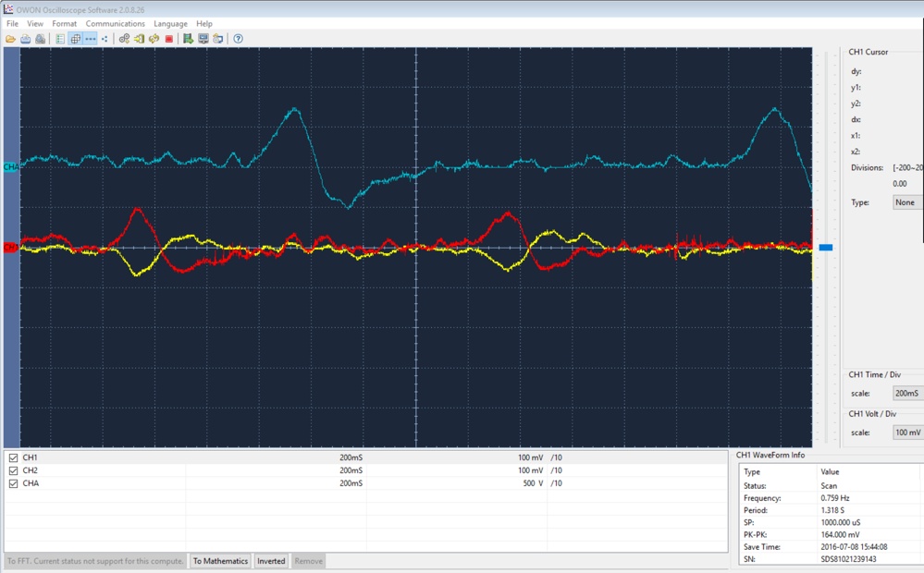The width and height of the screenshot is (924, 573).
Task: Open the Communications menu
Action: (x=115, y=24)
